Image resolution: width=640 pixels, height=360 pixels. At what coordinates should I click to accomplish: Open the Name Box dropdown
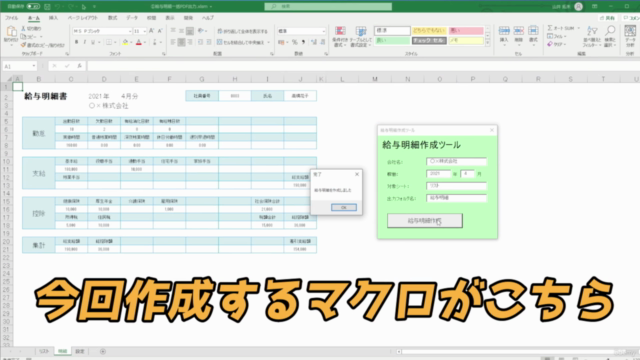(34, 66)
